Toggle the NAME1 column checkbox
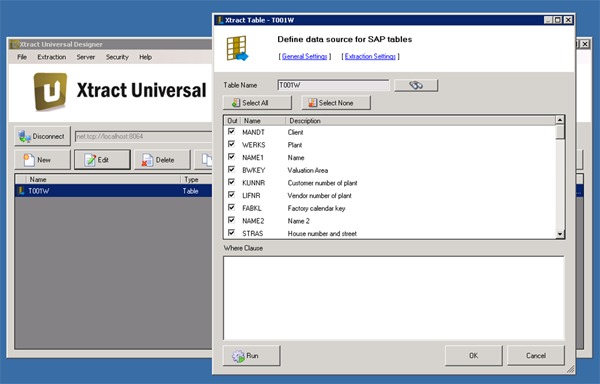The width and height of the screenshot is (600, 384). pos(232,157)
